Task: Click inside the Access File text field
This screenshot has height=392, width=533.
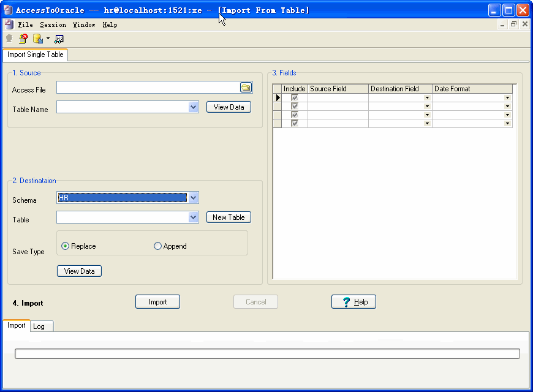Action: point(148,88)
